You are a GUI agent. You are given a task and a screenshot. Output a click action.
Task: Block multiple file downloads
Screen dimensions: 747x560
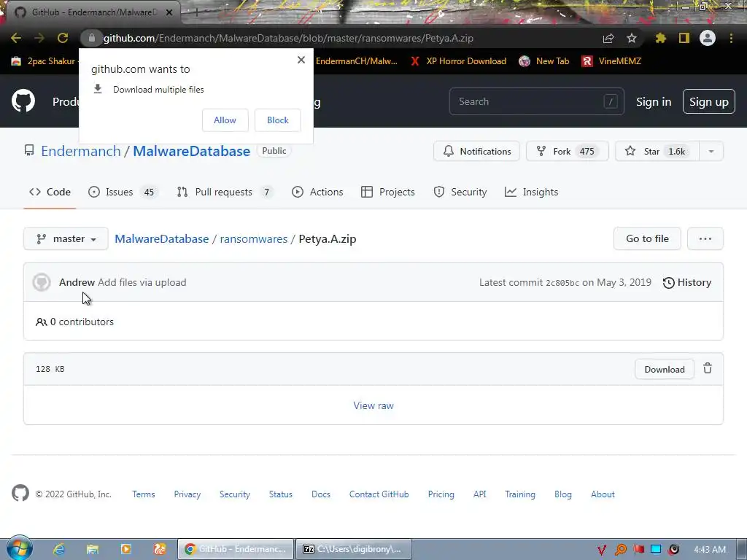pyautogui.click(x=278, y=120)
